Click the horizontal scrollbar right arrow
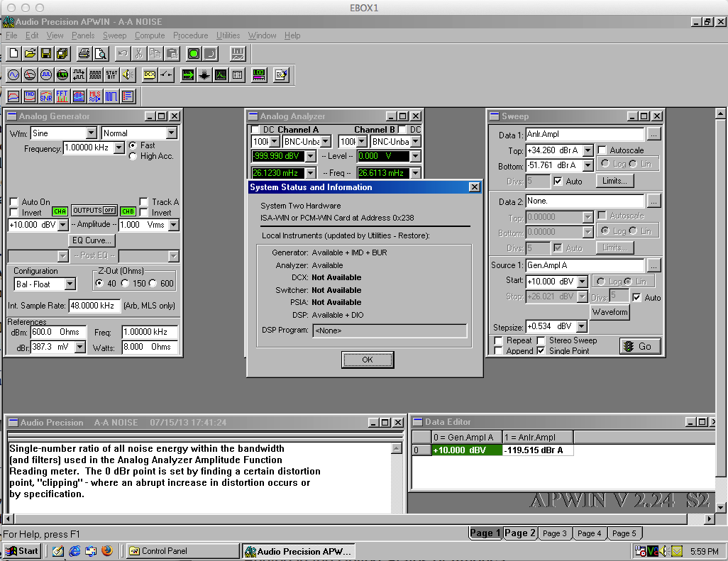This screenshot has width=728, height=561. coord(710,518)
